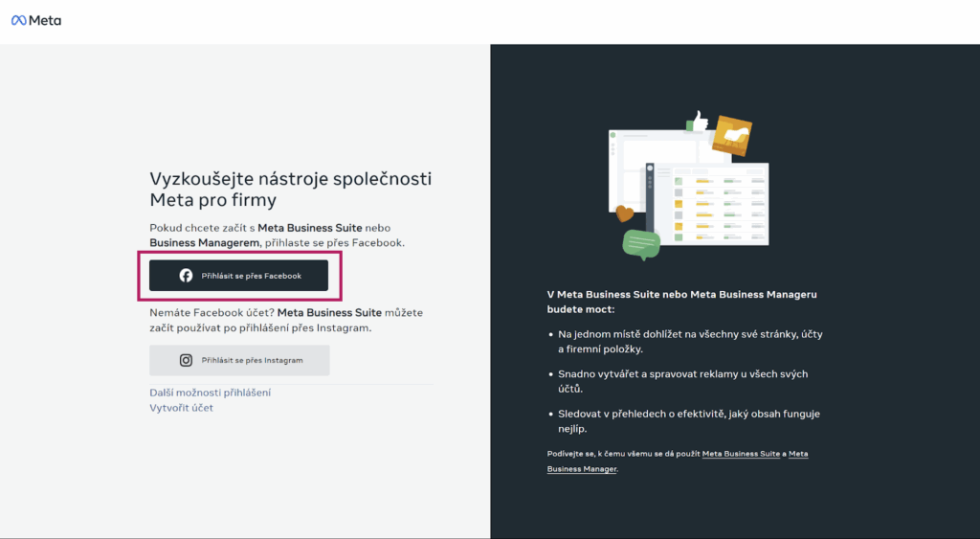Open the underlined "Meta Business Suite" footer link
The height and width of the screenshot is (539, 980).
[741, 454]
